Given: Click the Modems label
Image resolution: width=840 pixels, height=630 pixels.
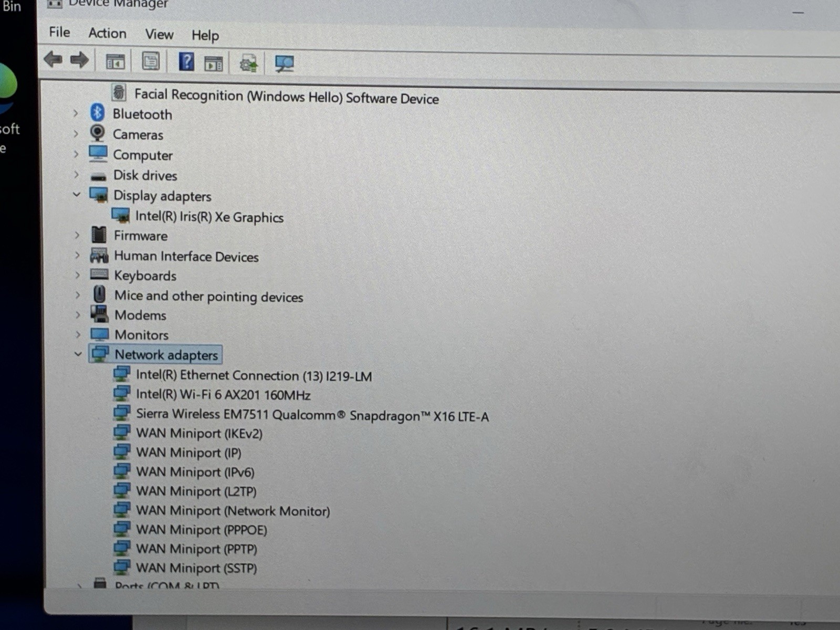Looking at the screenshot, I should pos(140,315).
